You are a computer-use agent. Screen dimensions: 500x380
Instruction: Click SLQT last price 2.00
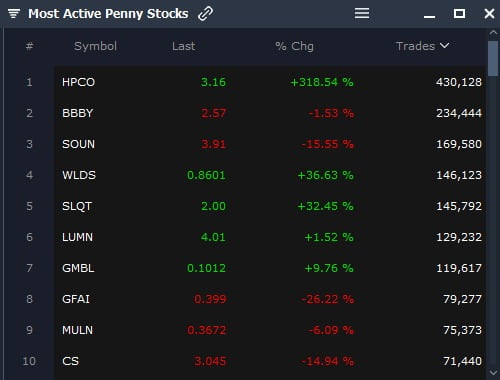[213, 206]
